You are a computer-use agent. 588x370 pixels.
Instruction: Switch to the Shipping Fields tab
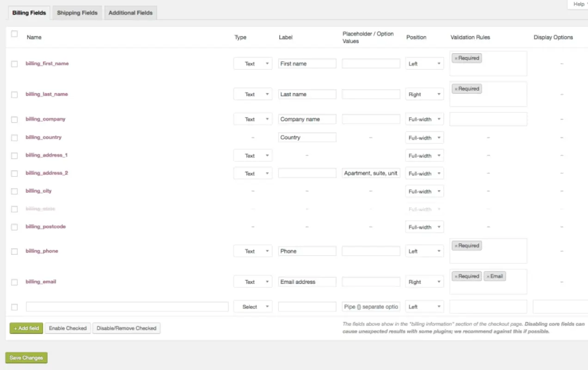pos(77,13)
